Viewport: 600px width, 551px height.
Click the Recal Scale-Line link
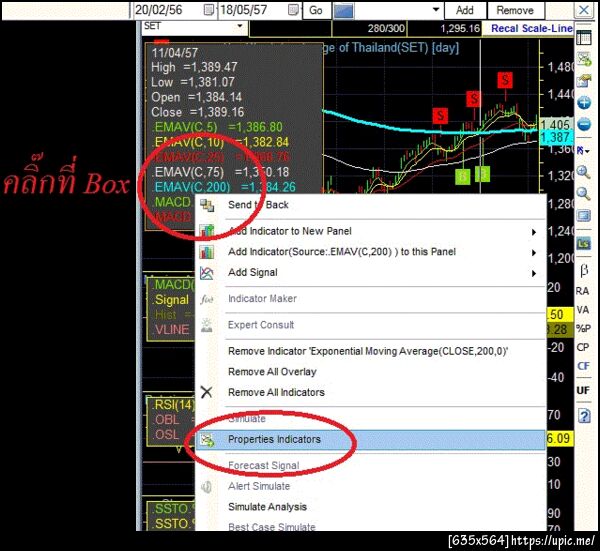532,29
